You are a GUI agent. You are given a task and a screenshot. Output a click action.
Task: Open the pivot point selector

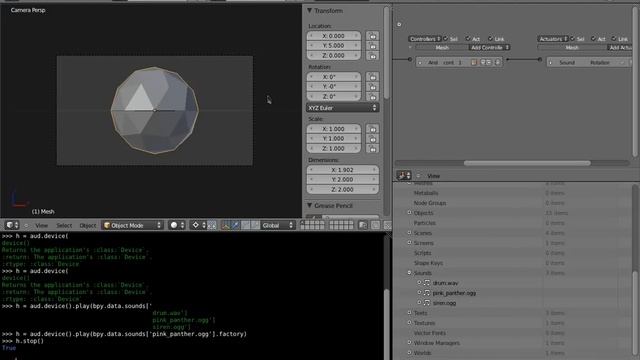198,225
